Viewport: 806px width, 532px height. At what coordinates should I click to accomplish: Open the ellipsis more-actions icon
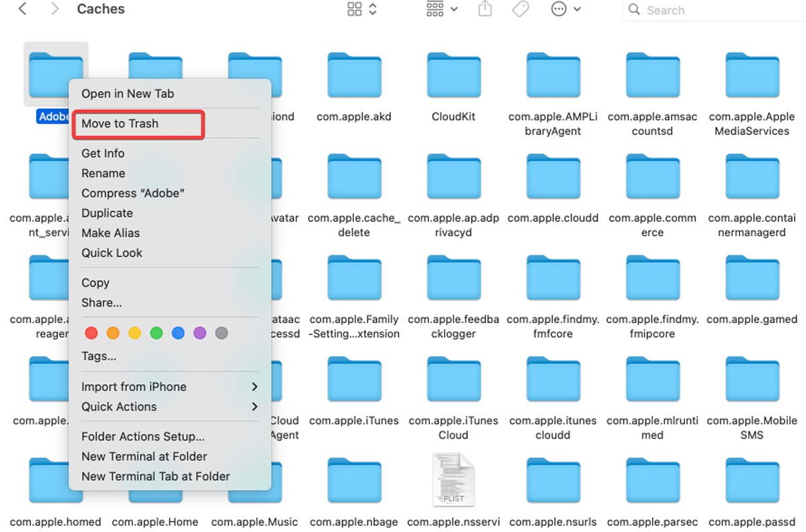559,9
